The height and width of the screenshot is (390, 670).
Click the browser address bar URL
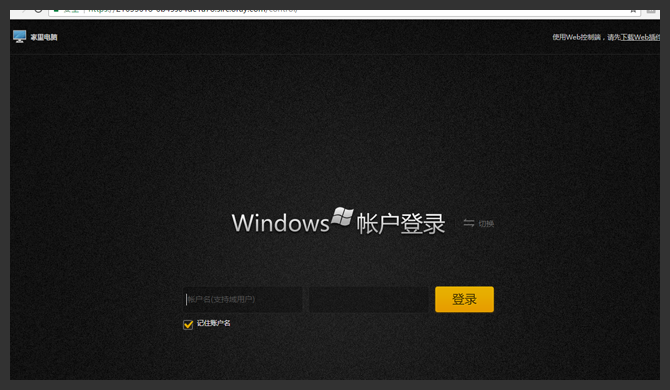192,10
